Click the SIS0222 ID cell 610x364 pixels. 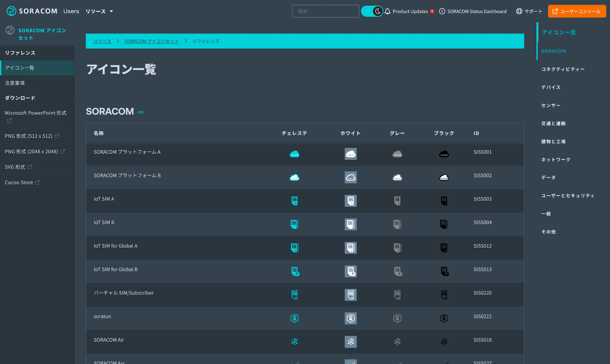[x=482, y=316]
